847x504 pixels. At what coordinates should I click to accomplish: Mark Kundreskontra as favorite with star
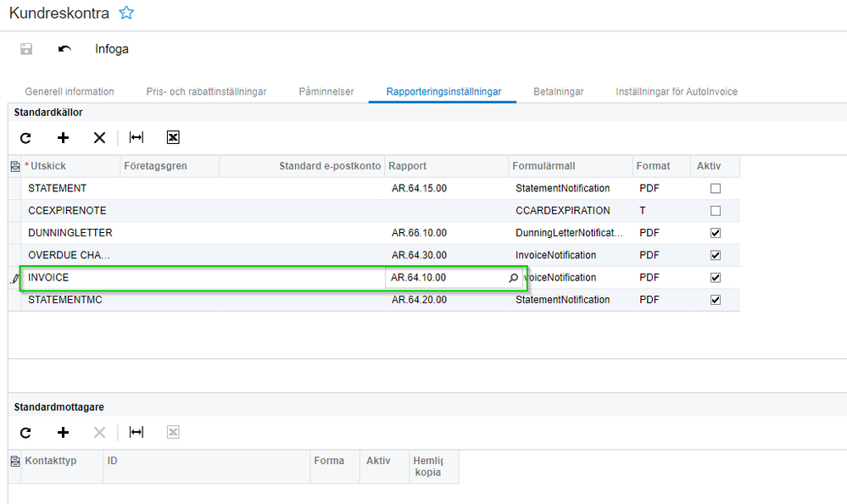(126, 13)
